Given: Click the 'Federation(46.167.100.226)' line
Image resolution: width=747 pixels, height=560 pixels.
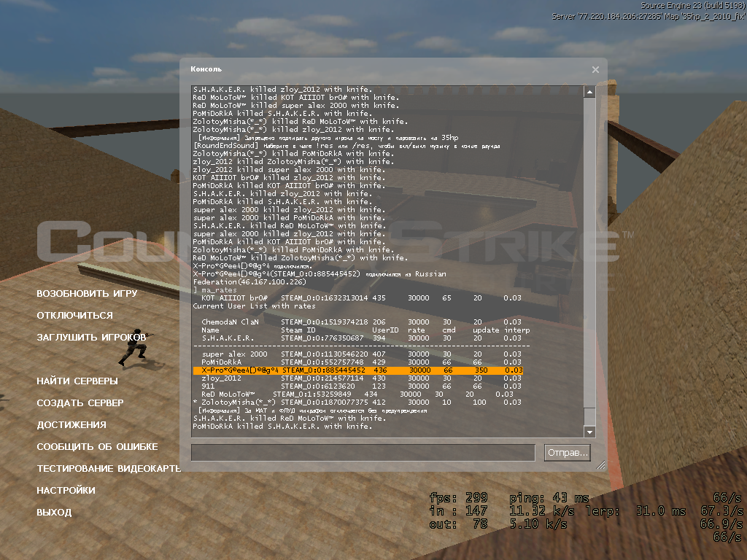Looking at the screenshot, I should click(249, 282).
